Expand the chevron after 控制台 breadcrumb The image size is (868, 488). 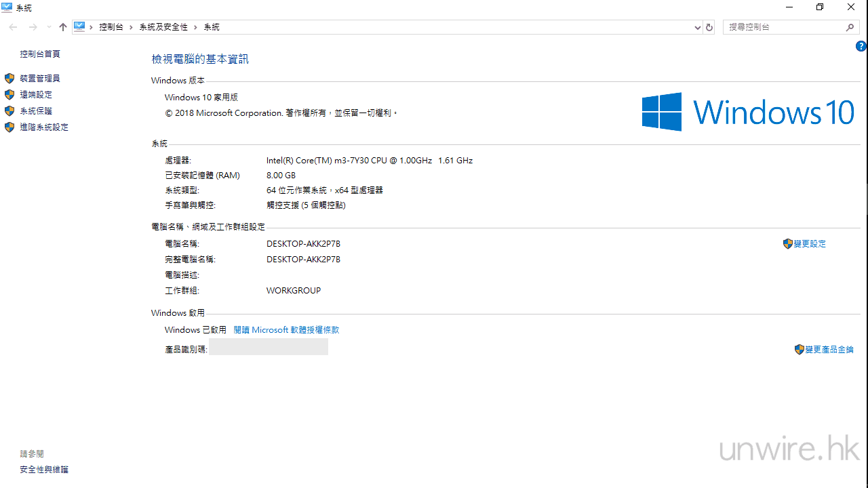(x=132, y=27)
